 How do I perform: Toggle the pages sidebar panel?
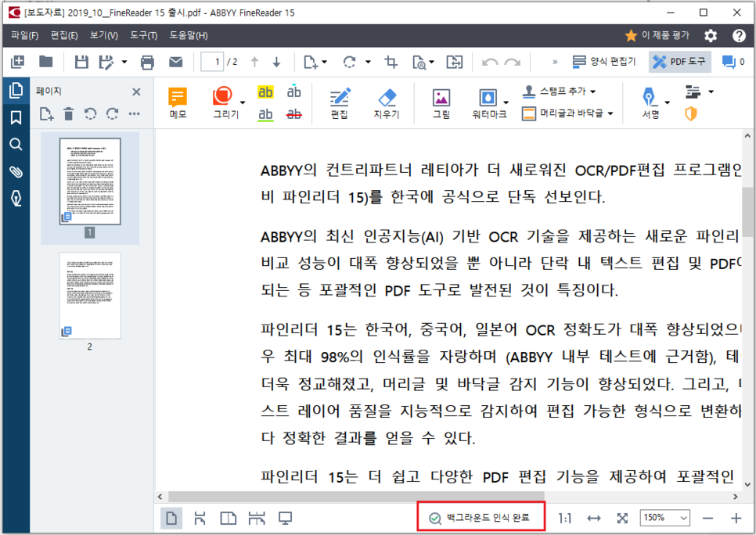point(16,90)
